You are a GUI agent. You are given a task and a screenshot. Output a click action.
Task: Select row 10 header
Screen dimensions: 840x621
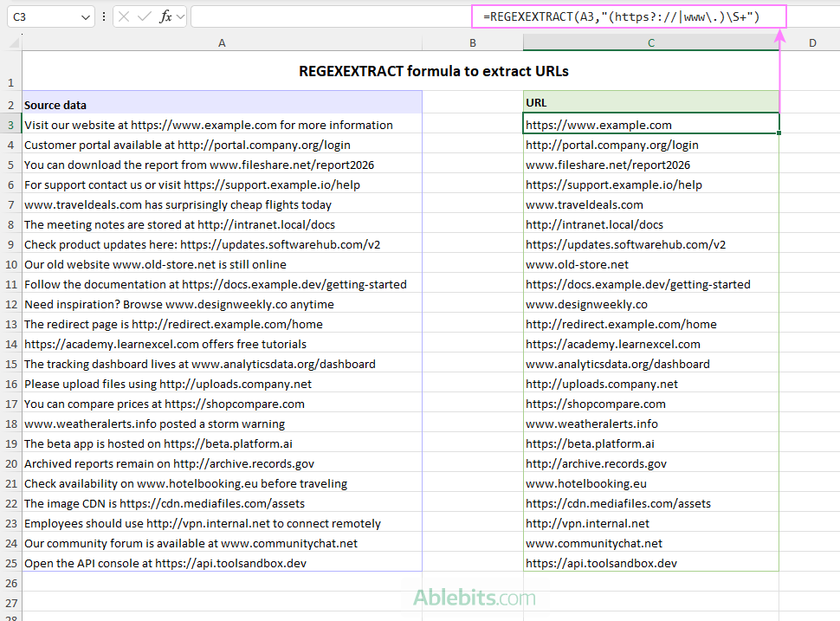(x=10, y=265)
